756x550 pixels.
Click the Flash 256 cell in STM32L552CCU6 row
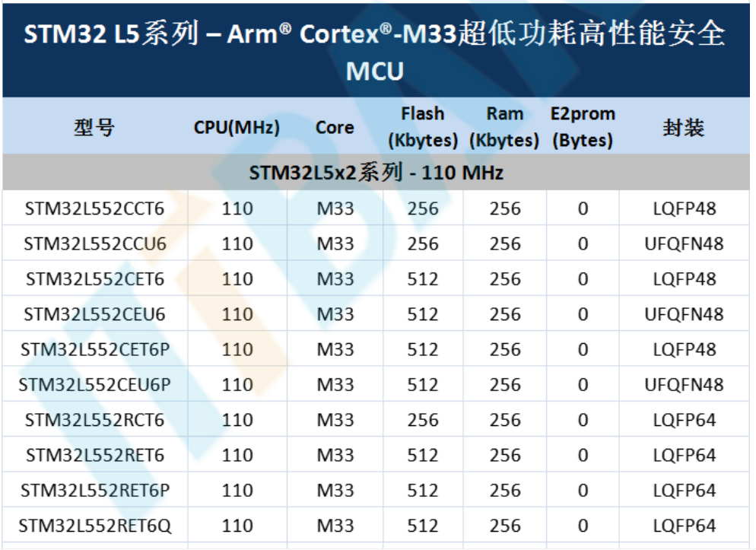click(x=423, y=244)
